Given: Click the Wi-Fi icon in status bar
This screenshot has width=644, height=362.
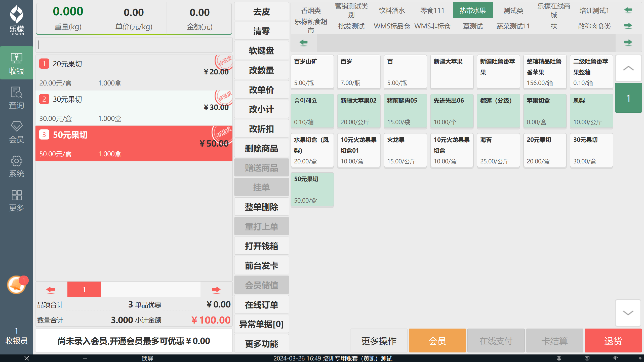Looking at the screenshot, I should 615,358.
